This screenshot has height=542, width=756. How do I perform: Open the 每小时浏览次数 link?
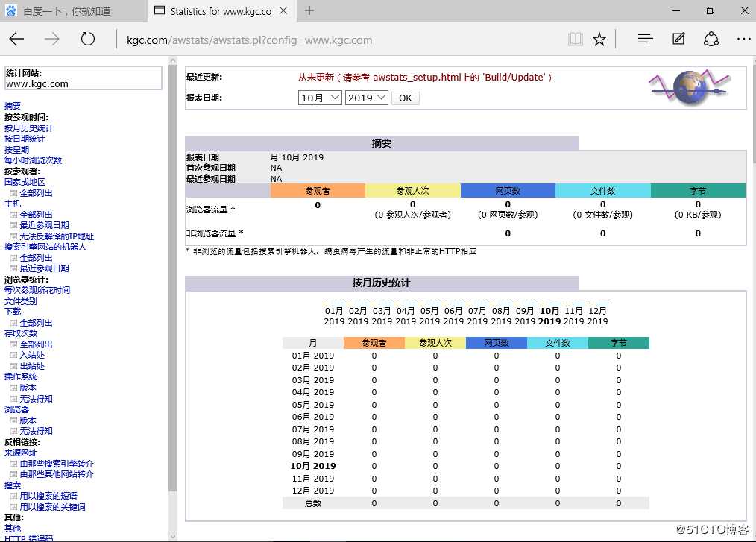pos(34,160)
